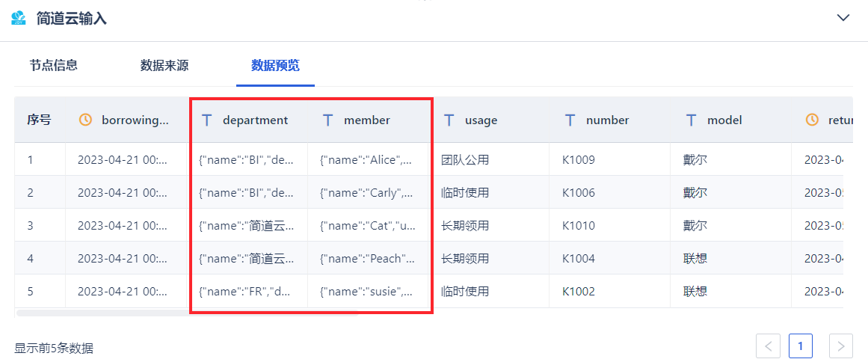Screen dimensions: 868x362
Task: Click the number cell K1009
Action: coord(579,159)
